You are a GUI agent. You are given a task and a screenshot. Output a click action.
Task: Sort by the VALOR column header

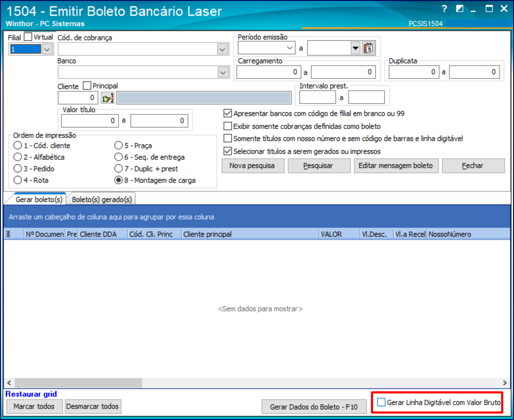[x=340, y=234]
